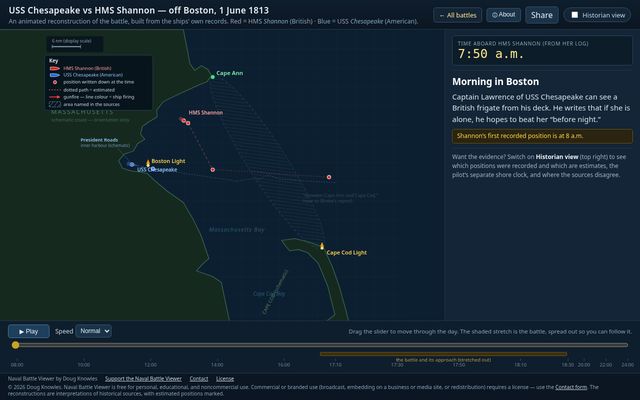
Task: Click the green Cape Ann marker dot
Action: point(212,77)
